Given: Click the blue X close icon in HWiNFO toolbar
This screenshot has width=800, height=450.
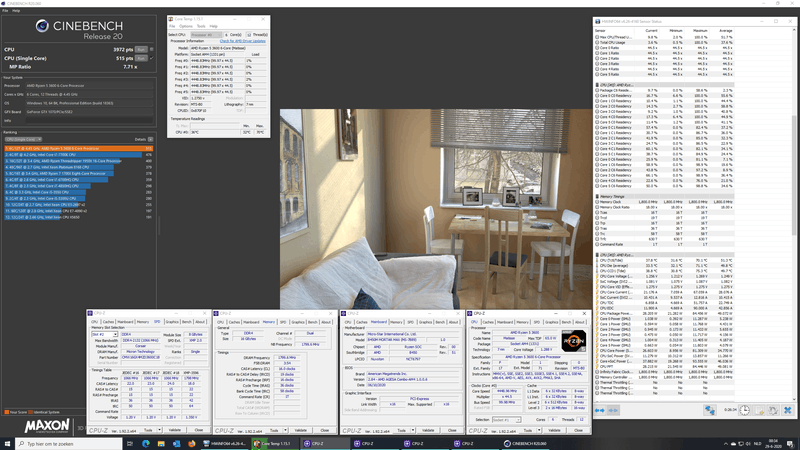Looking at the screenshot, I should 788,410.
